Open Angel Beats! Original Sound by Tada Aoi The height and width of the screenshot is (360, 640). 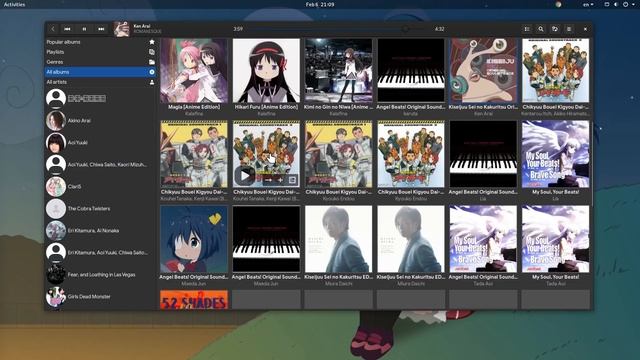(x=483, y=239)
